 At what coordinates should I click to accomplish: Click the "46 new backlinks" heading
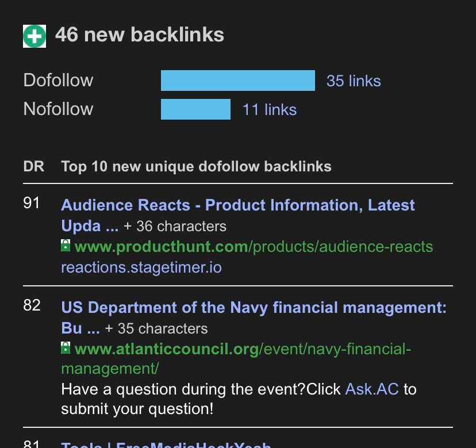[139, 35]
